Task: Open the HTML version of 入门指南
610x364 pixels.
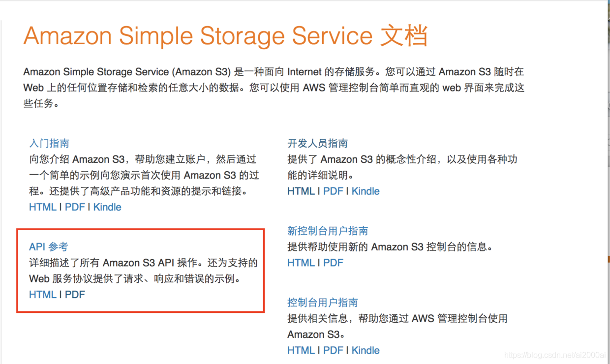Action: [x=42, y=207]
